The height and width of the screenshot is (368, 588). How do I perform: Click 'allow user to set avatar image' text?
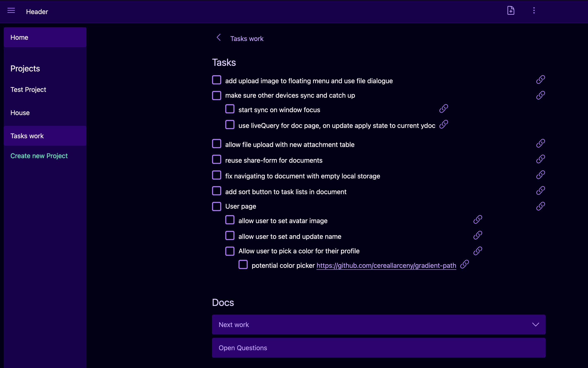tap(283, 221)
